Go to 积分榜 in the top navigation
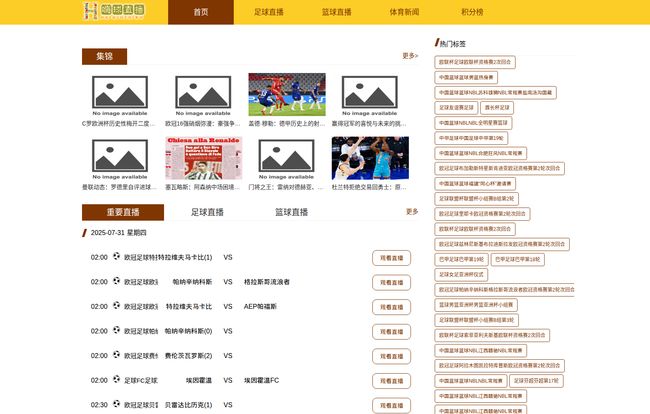Screen dimensions: 650x414 pos(472,12)
